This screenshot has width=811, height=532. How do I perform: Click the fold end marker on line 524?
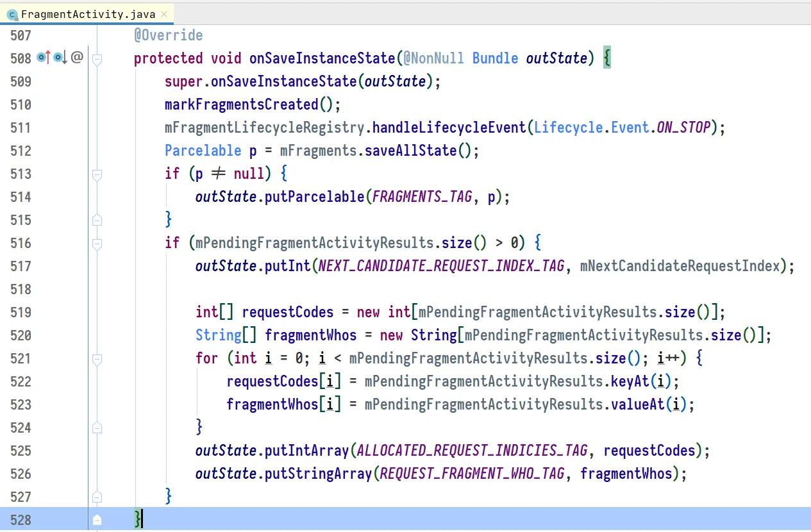pyautogui.click(x=97, y=428)
